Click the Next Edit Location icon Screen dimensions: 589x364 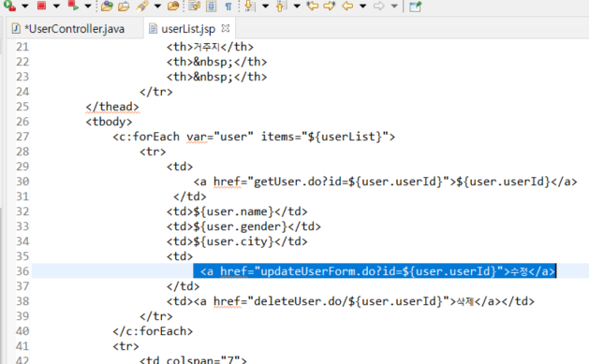pyautogui.click(x=330, y=6)
